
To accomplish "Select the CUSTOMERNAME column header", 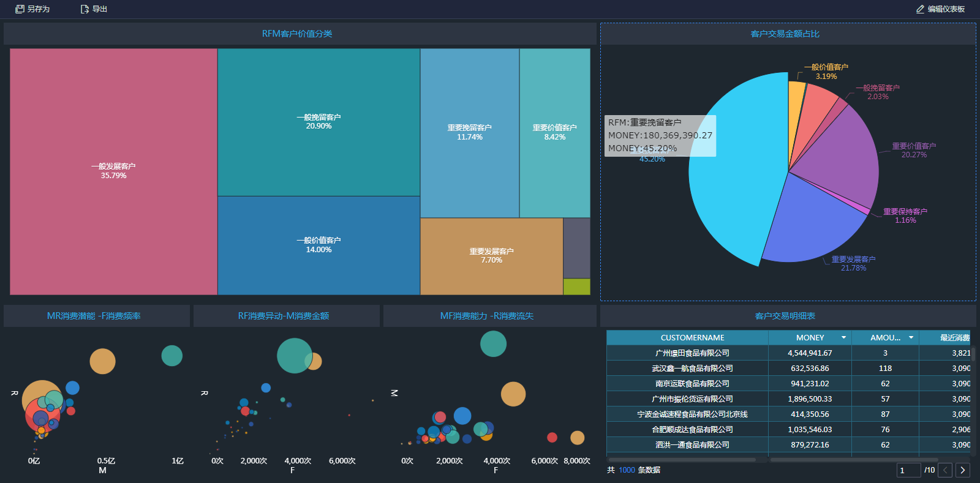I will 687,338.
